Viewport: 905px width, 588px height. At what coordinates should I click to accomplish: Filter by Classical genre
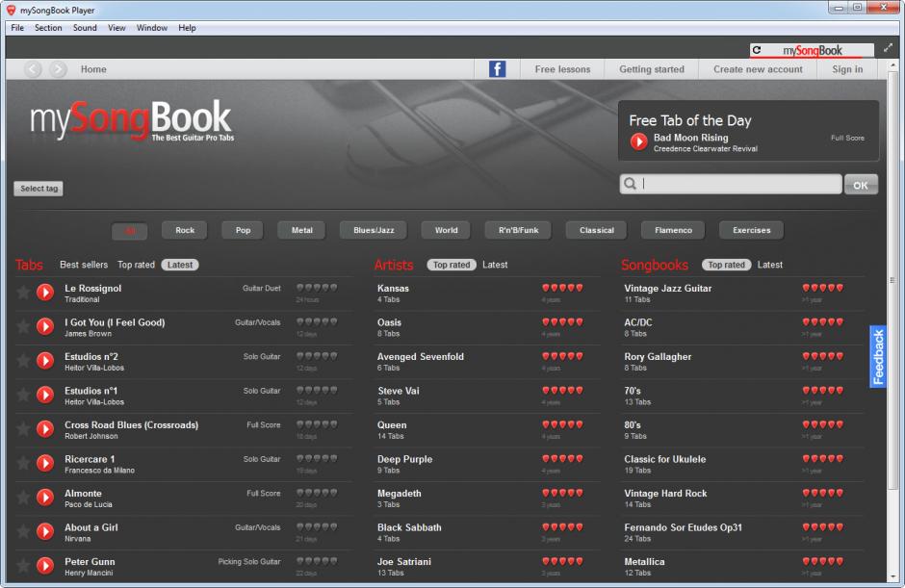pos(597,230)
